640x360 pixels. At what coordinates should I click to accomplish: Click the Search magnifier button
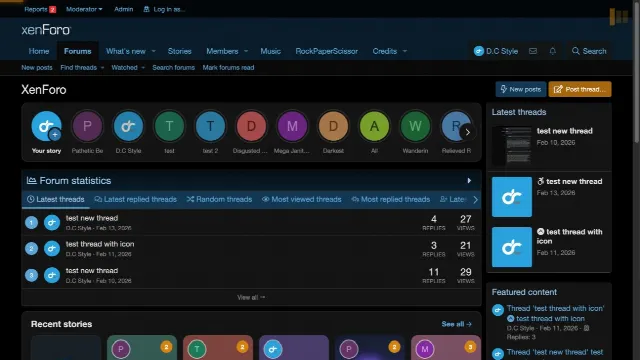(589, 51)
